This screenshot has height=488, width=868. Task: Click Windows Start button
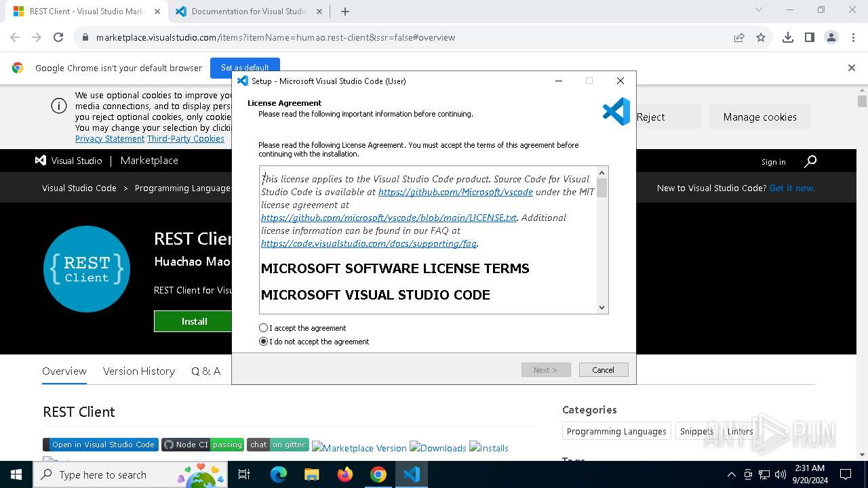point(16,474)
